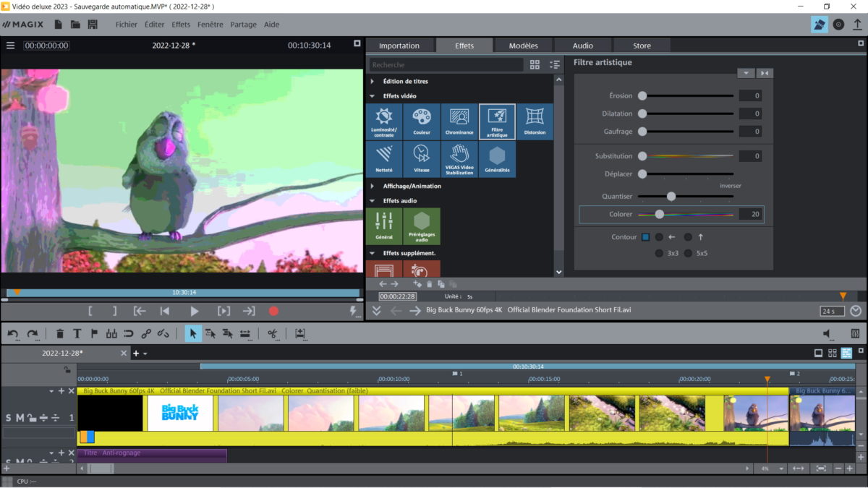Switch effects list to large tile view
The image size is (868, 488).
tap(535, 64)
